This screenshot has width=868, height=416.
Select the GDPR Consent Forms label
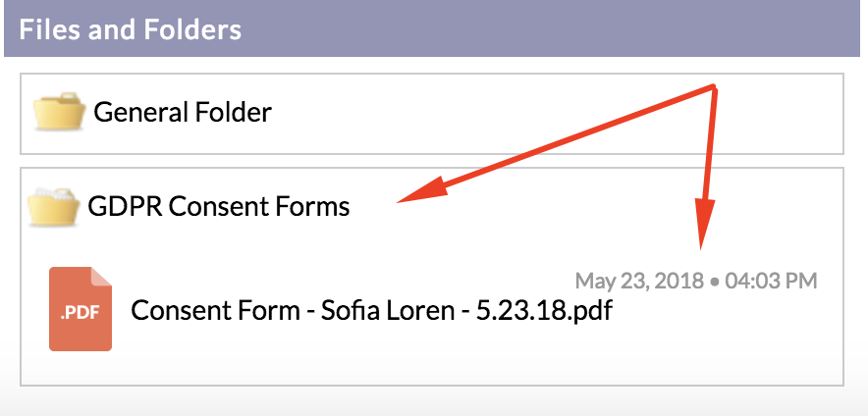tap(219, 207)
